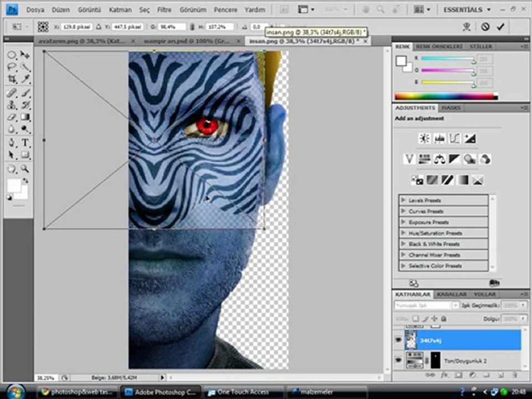Add a Curves adjustment
The image size is (532, 399).
[454, 139]
